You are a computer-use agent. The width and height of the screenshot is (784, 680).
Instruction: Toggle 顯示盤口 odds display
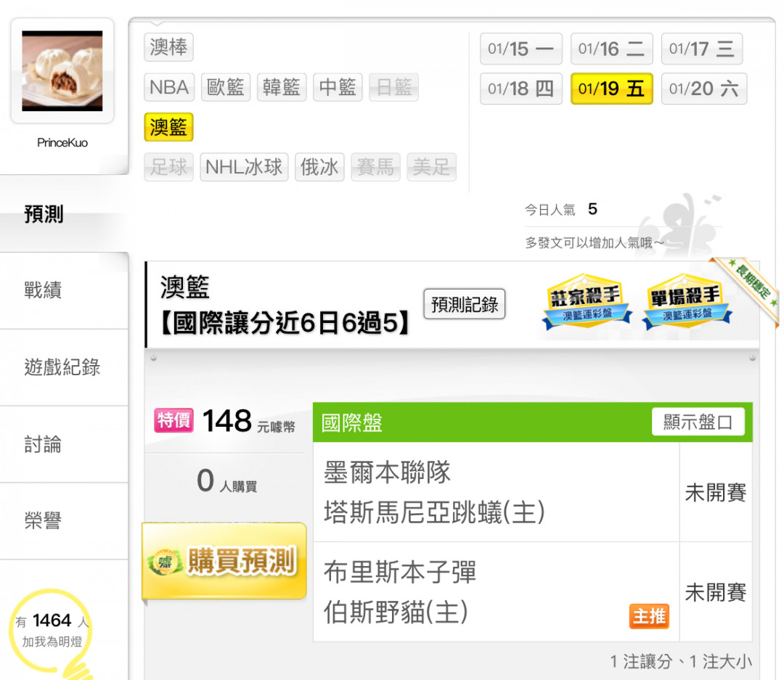698,422
